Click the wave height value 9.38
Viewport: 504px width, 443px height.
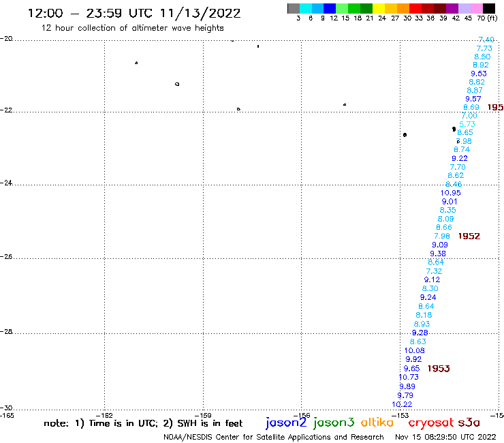point(438,254)
